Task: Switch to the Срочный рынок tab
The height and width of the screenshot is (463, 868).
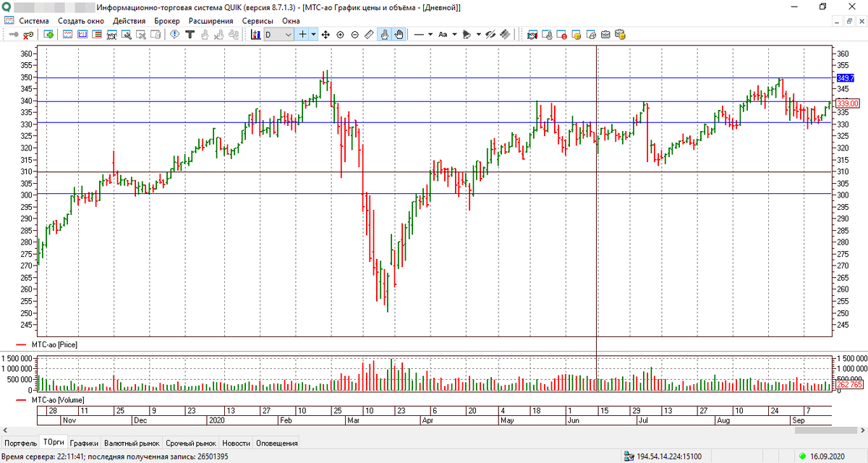Action: coord(191,443)
